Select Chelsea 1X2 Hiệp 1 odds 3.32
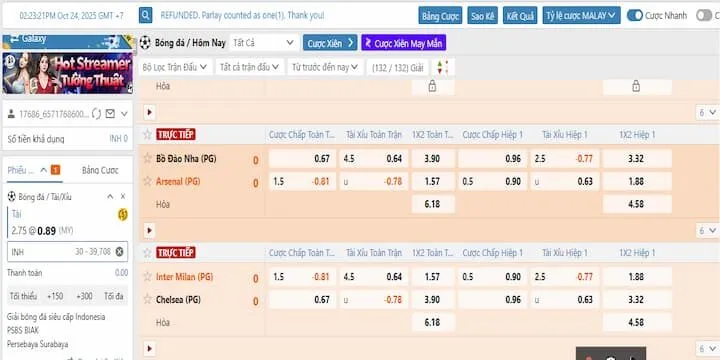Image resolution: width=720 pixels, height=360 pixels. click(636, 299)
